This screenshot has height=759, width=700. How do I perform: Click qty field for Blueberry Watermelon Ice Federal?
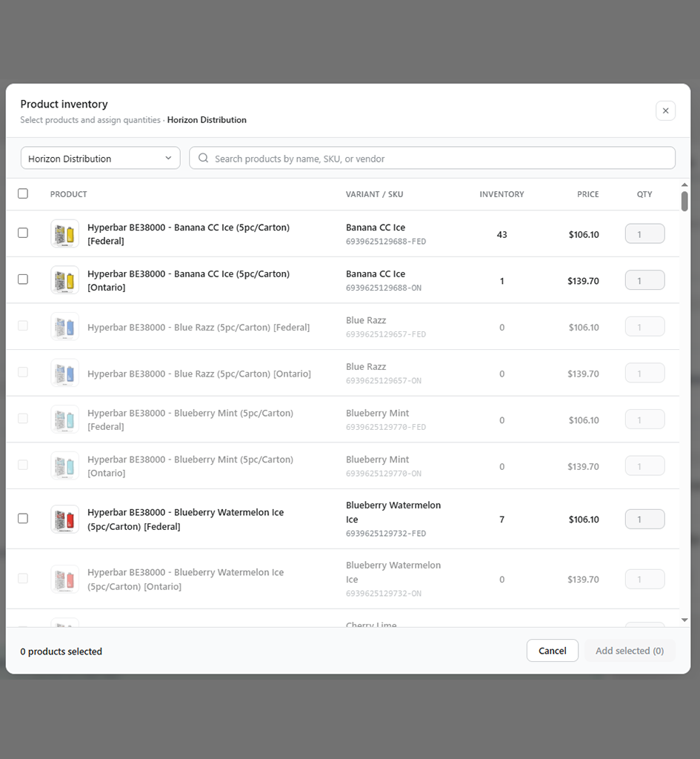coord(644,520)
